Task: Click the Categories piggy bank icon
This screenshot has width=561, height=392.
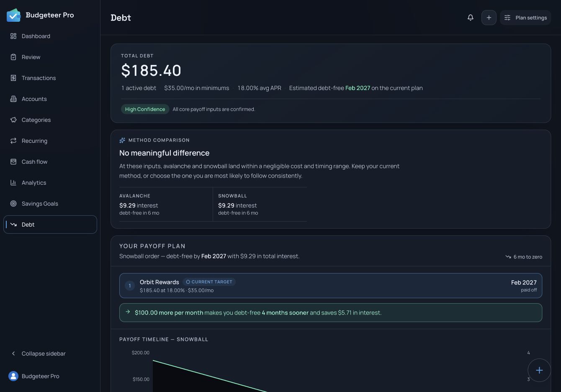Action: click(13, 120)
